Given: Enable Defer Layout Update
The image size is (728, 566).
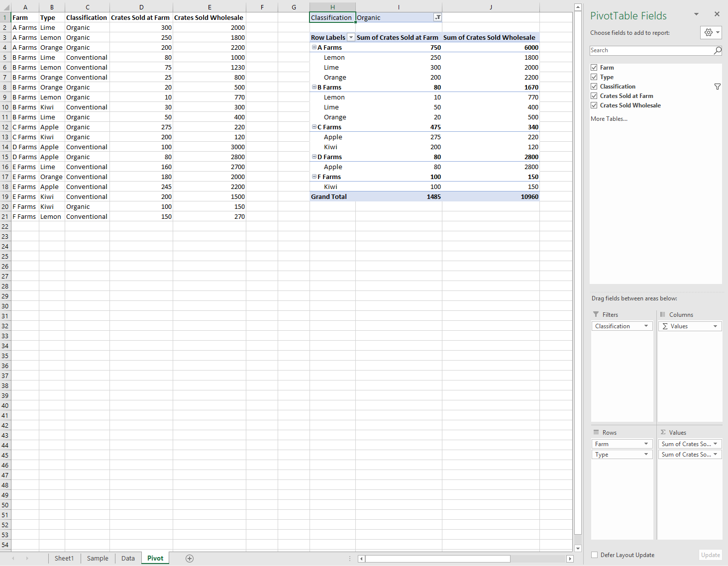Looking at the screenshot, I should click(x=595, y=555).
